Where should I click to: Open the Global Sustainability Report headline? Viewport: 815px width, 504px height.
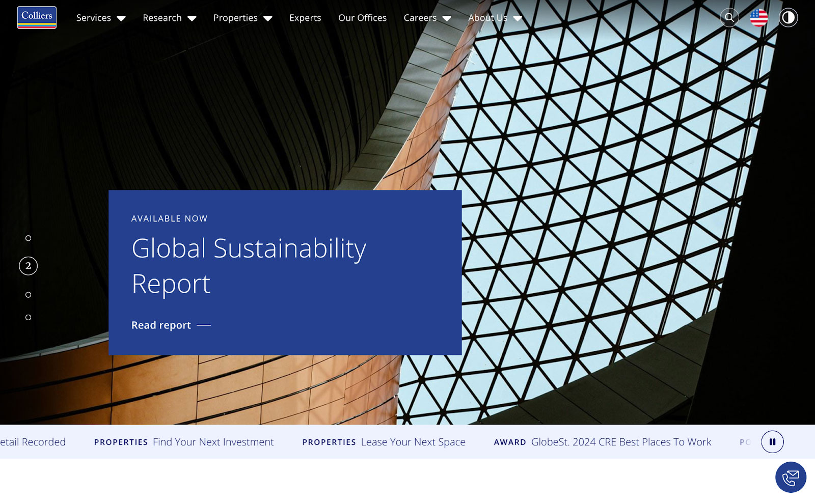click(249, 266)
